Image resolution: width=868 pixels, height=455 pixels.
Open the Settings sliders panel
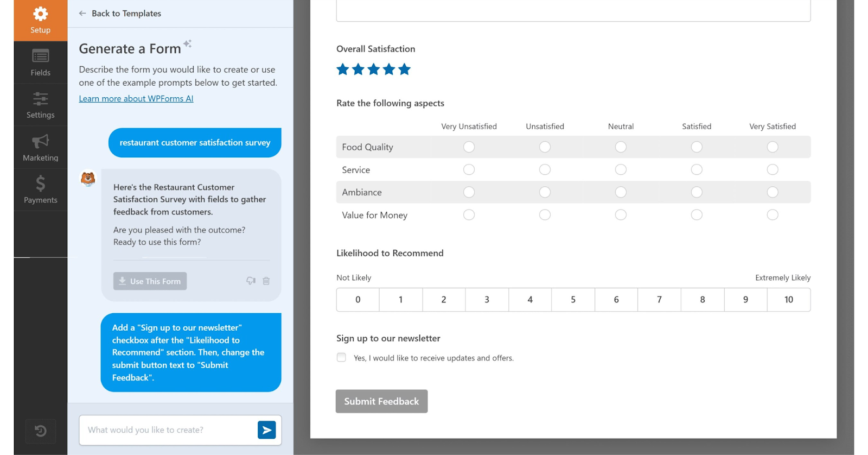pyautogui.click(x=40, y=105)
